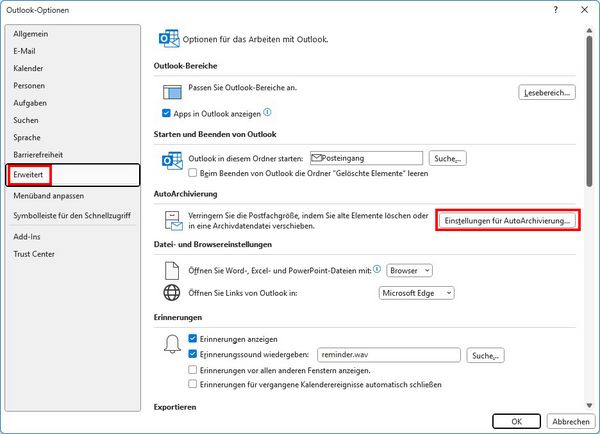Click the reminder.wav sound file field
The height and width of the screenshot is (434, 600).
389,355
